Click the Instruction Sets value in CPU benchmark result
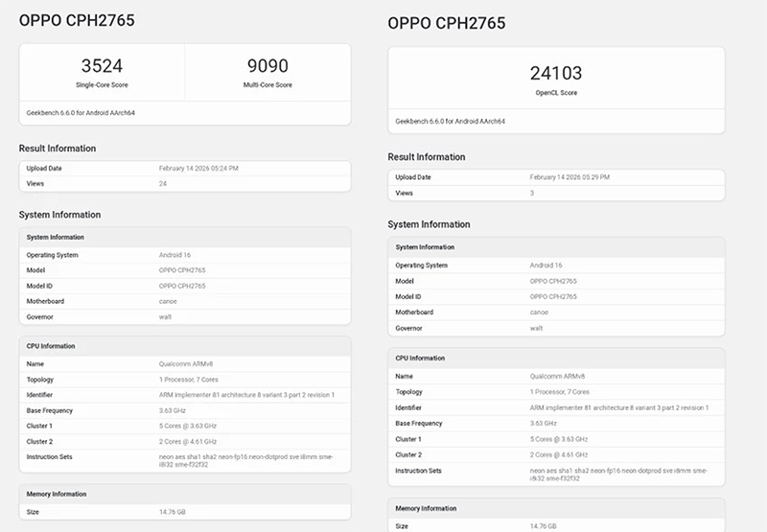Screen dimensions: 767x532 click(x=249, y=460)
